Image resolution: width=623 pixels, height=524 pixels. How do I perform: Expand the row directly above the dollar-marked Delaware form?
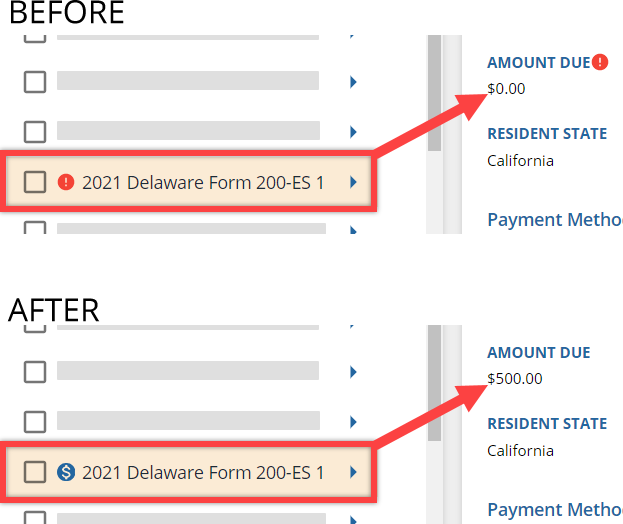(x=353, y=421)
